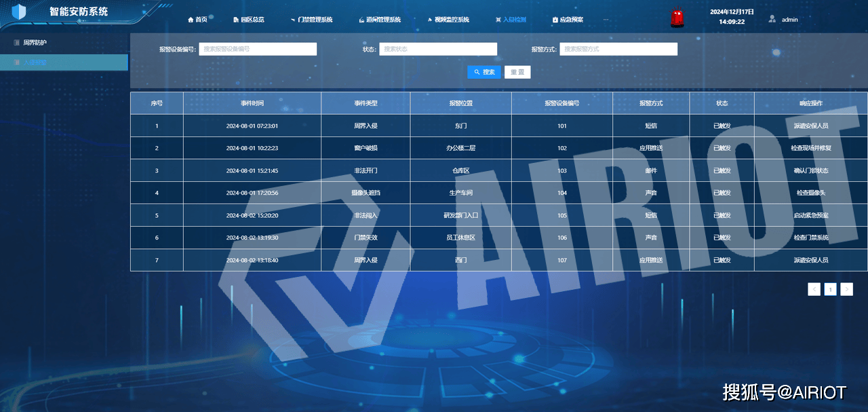This screenshot has width=868, height=412.
Task: Go to next page with the right arrow
Action: pos(846,289)
